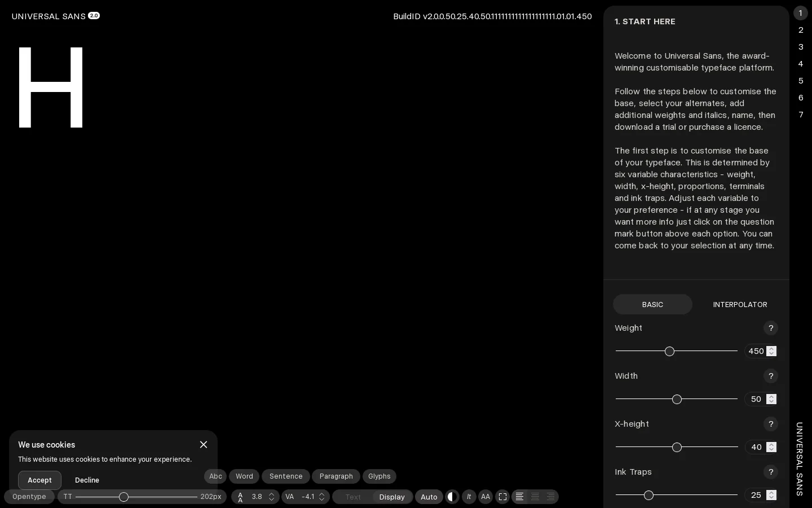Toggle the dark/light contrast icon
Screen dimensions: 812x508
[452, 497]
